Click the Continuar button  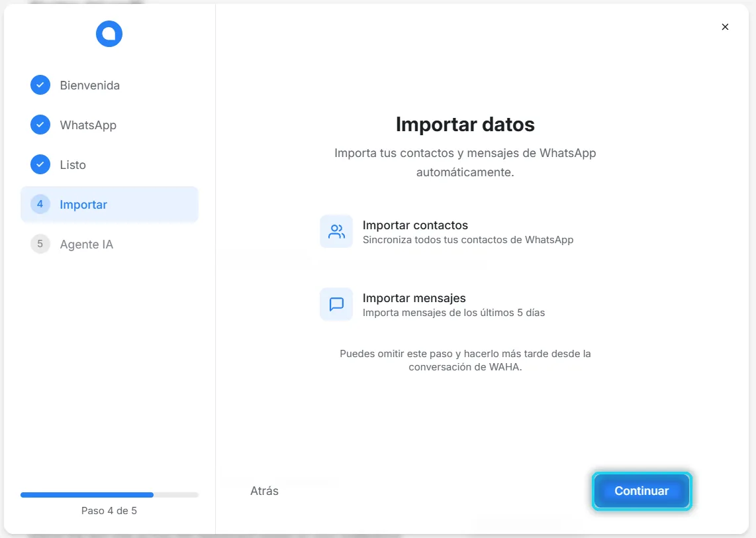tap(641, 491)
